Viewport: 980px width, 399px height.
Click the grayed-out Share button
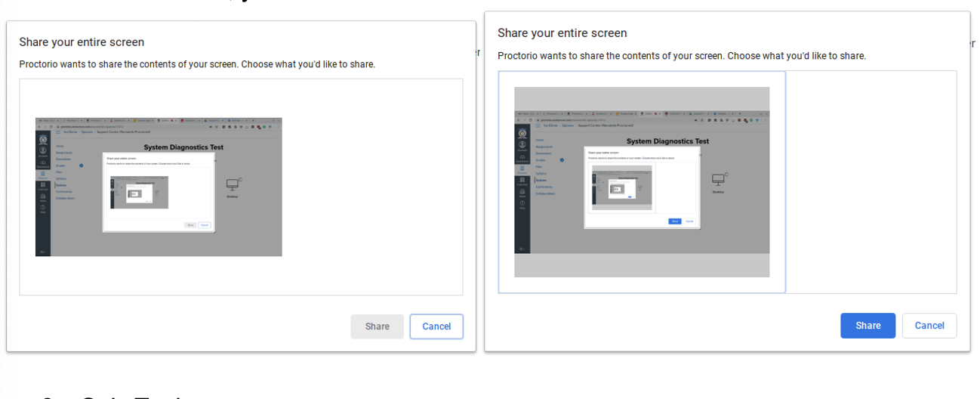click(x=377, y=326)
